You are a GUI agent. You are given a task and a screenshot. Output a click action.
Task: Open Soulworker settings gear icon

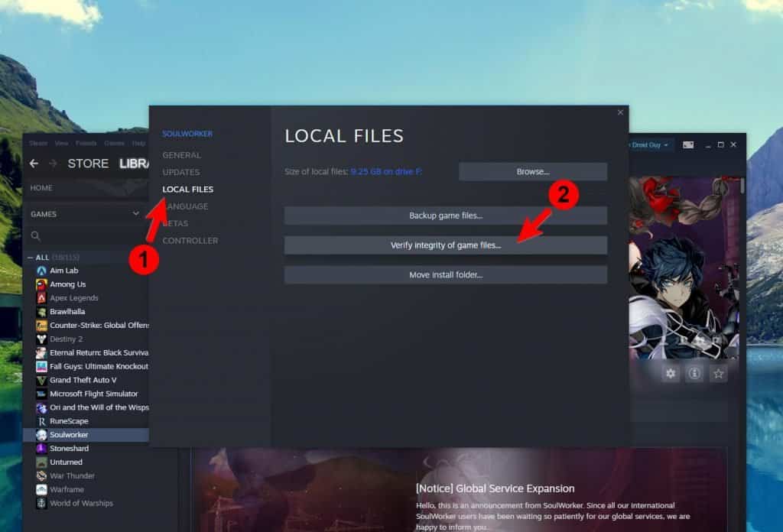click(x=670, y=373)
